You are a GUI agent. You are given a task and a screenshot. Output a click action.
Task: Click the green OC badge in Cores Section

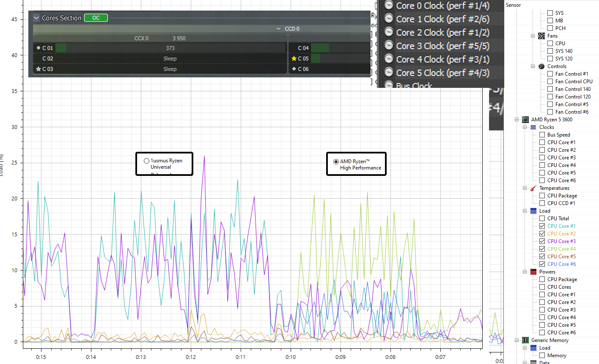(x=96, y=18)
